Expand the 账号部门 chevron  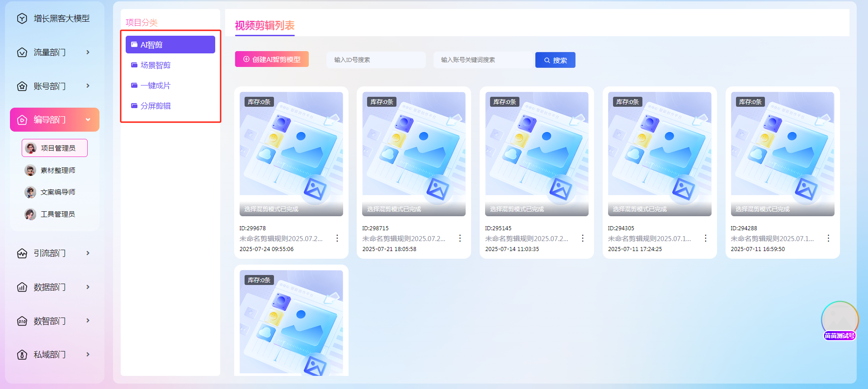pos(88,86)
